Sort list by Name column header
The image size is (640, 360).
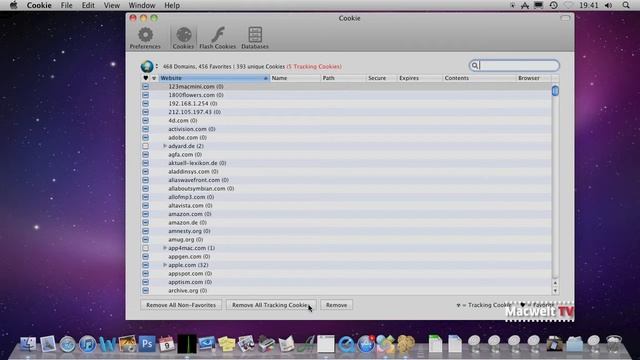coord(296,78)
